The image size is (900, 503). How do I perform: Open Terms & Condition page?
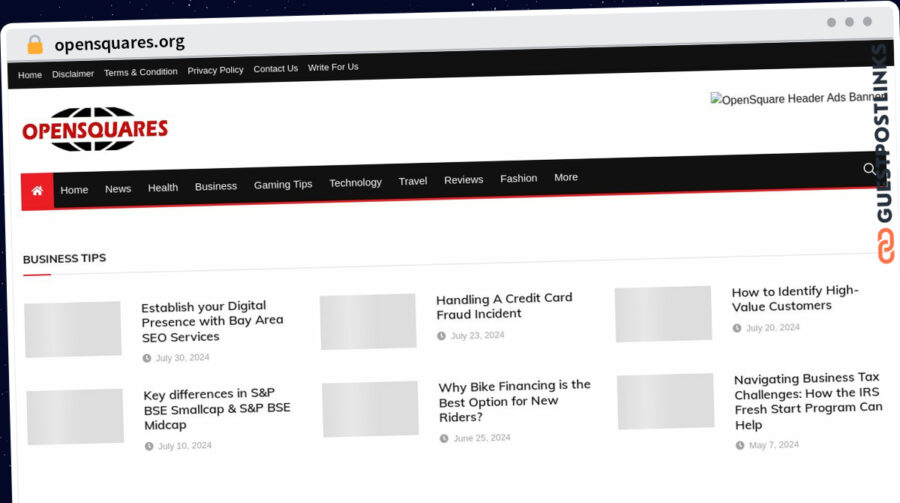pyautogui.click(x=141, y=72)
